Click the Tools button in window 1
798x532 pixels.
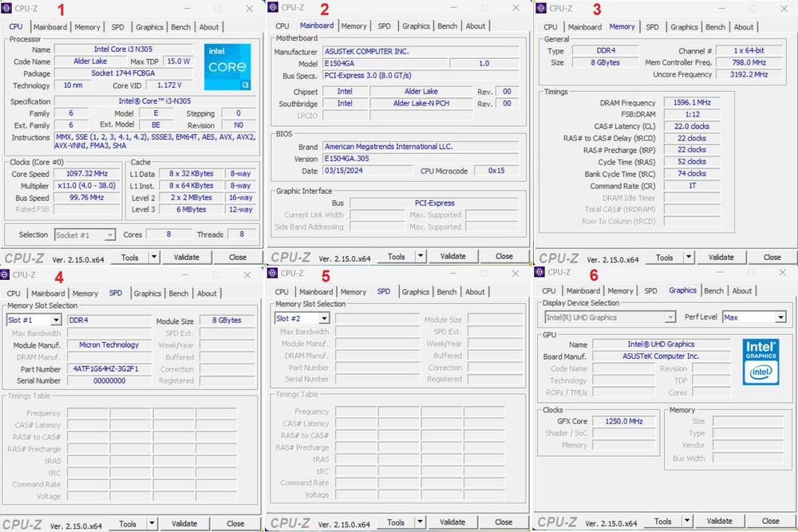(x=130, y=258)
